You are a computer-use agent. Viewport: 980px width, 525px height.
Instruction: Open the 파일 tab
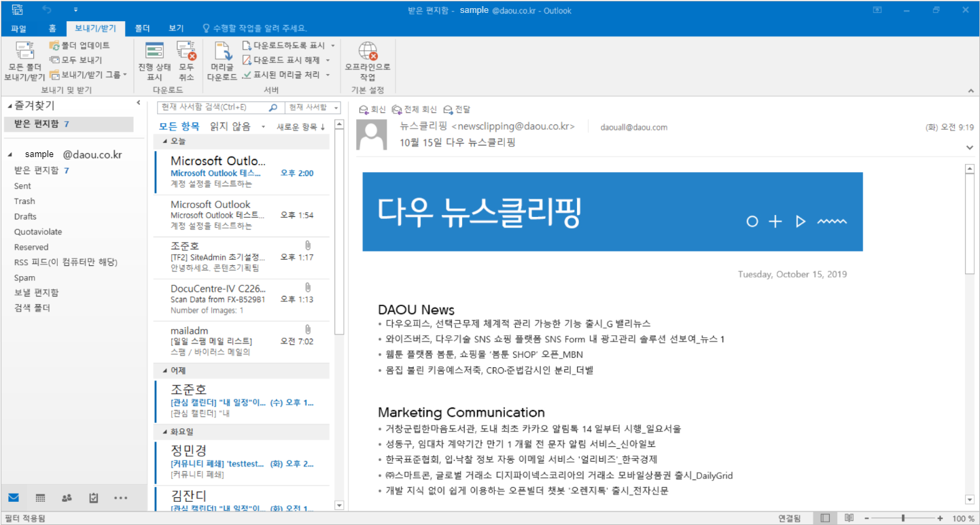(18, 29)
